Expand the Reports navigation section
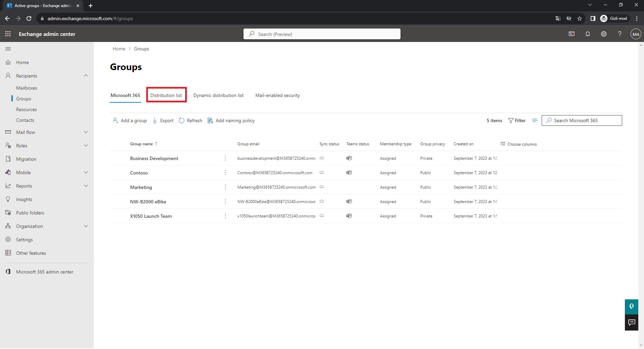 (86, 186)
